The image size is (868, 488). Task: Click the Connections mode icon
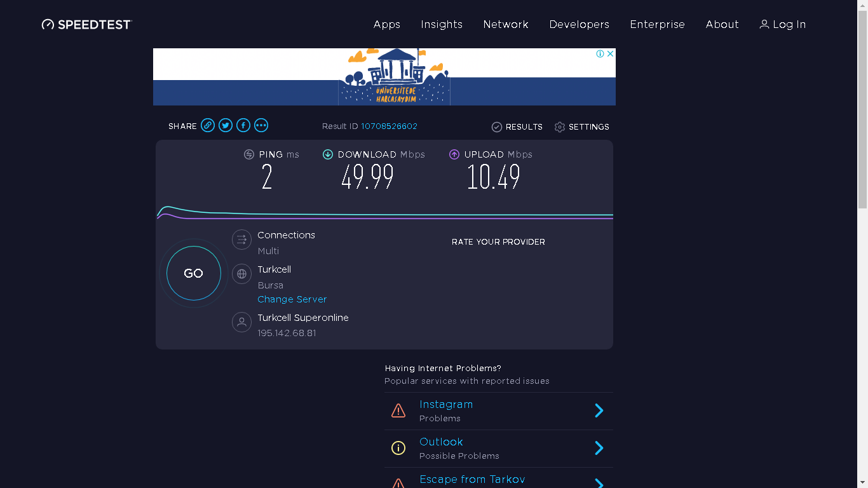point(241,240)
